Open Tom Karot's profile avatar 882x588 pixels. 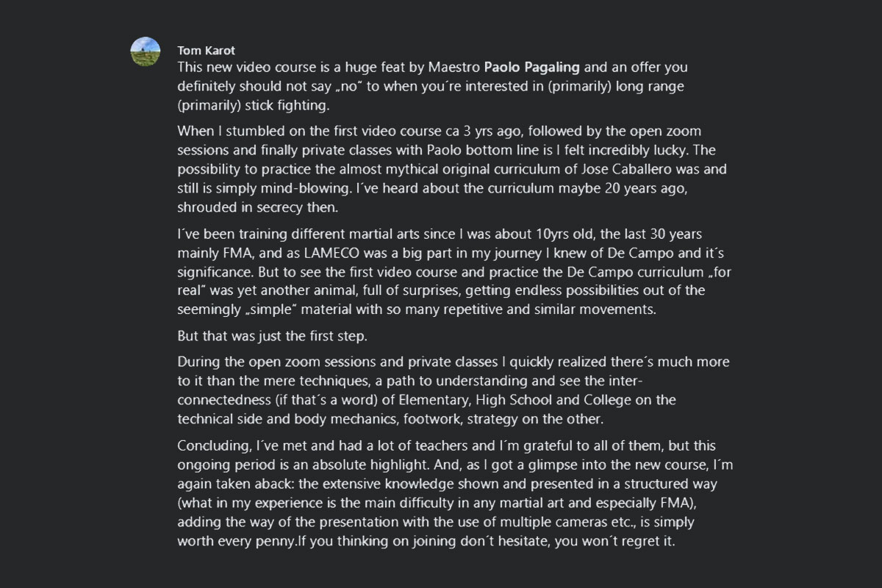tap(146, 52)
